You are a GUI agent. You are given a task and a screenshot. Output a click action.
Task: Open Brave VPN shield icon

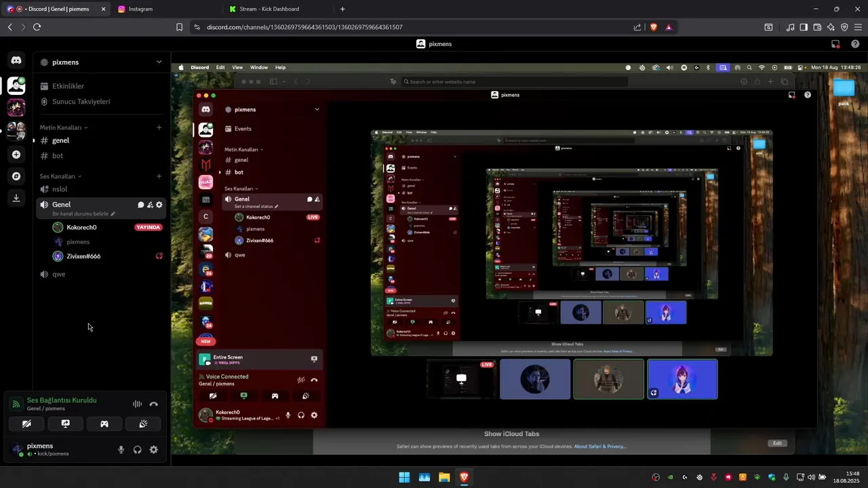point(844,27)
